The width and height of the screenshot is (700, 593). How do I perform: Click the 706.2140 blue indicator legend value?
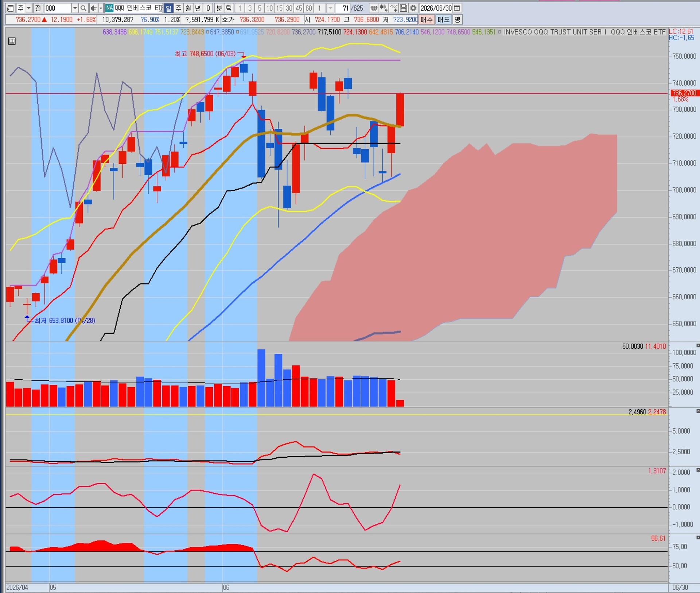pyautogui.click(x=407, y=32)
